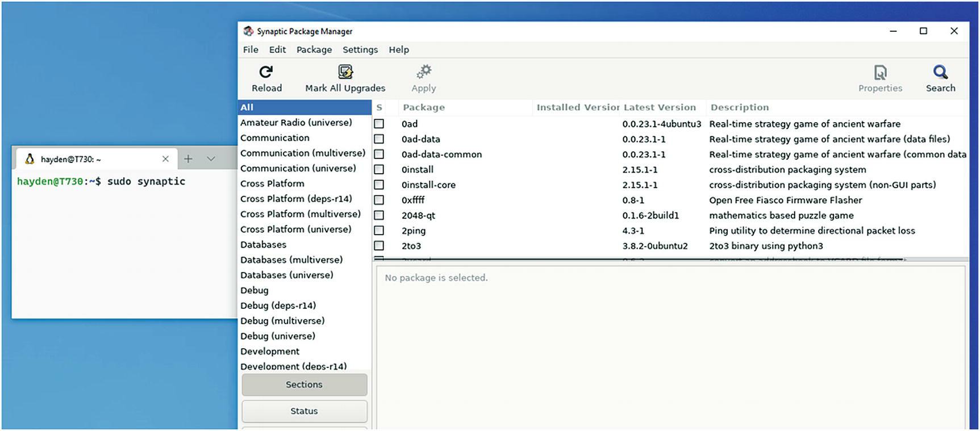
Task: Click the Status filter button
Action: tap(304, 411)
